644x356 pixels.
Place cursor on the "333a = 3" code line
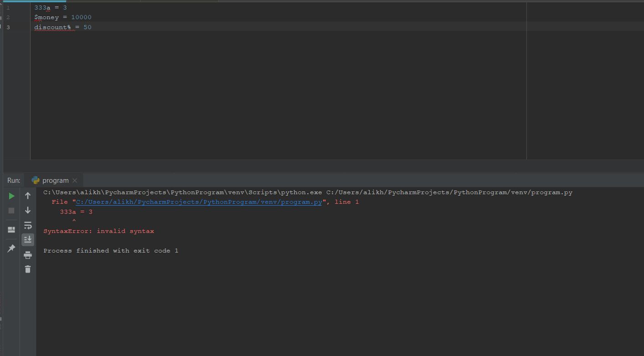[51, 8]
